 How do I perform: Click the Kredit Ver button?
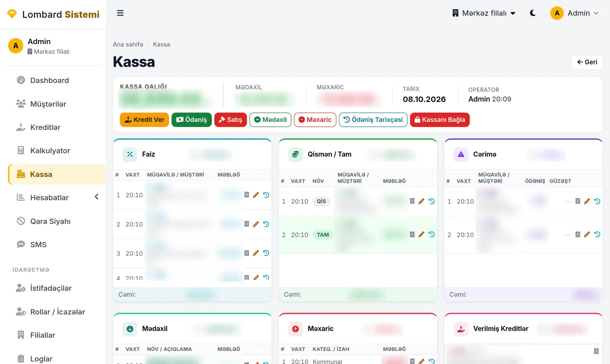pos(144,120)
